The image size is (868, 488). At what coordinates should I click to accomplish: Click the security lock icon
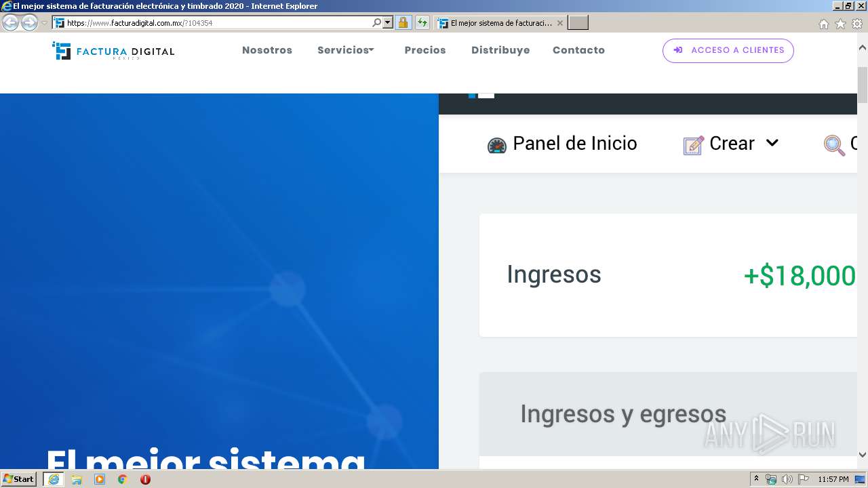point(403,22)
